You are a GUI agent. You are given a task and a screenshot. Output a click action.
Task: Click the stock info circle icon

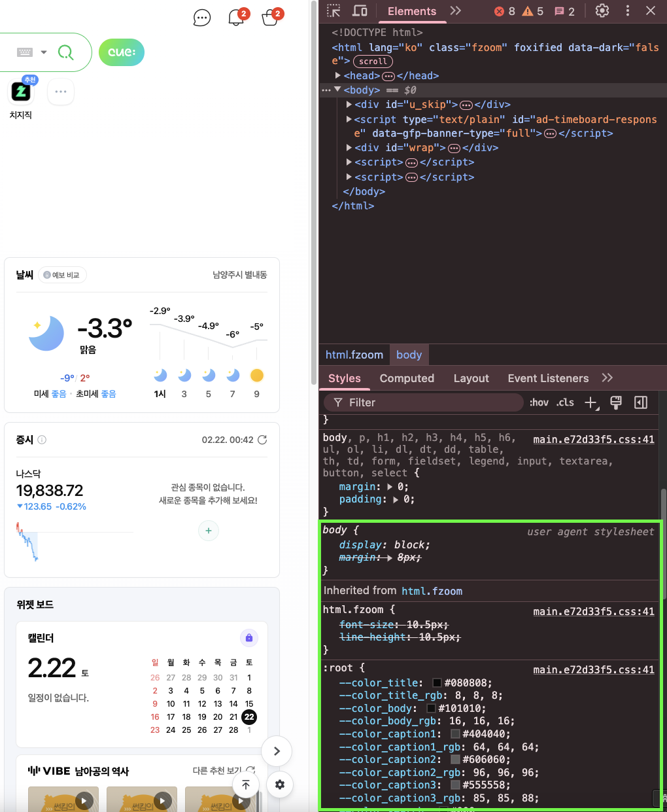42,440
